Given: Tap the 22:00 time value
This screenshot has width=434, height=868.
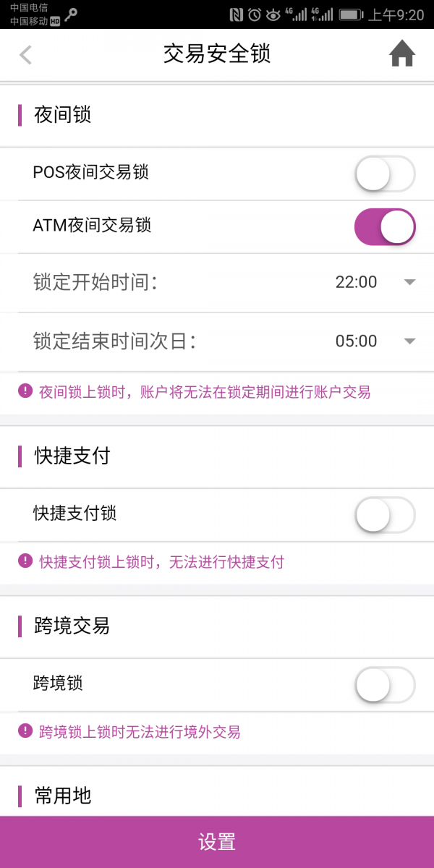Looking at the screenshot, I should (x=357, y=282).
